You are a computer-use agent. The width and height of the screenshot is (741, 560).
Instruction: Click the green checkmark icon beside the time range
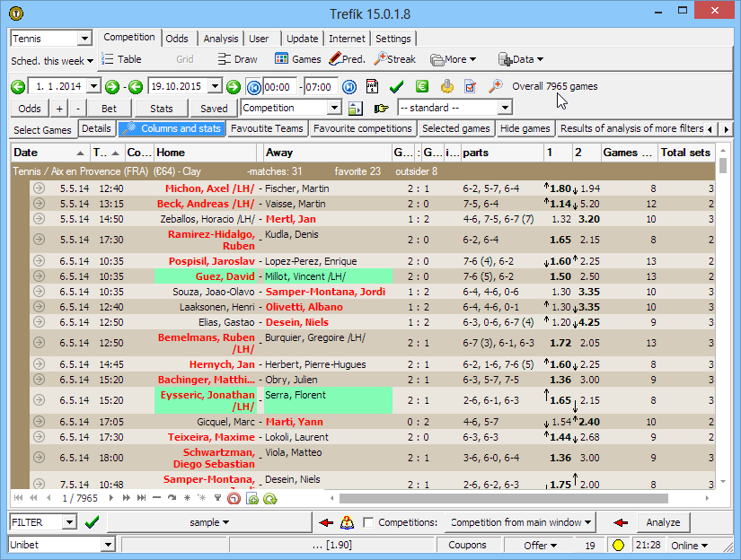click(x=396, y=86)
